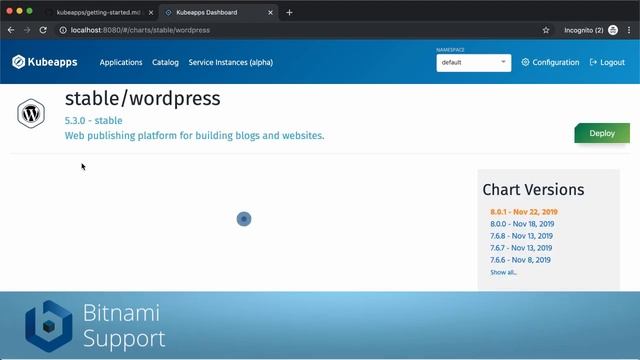Click the Chart Versions heading
Screen dimensions: 640x360
[x=533, y=190]
